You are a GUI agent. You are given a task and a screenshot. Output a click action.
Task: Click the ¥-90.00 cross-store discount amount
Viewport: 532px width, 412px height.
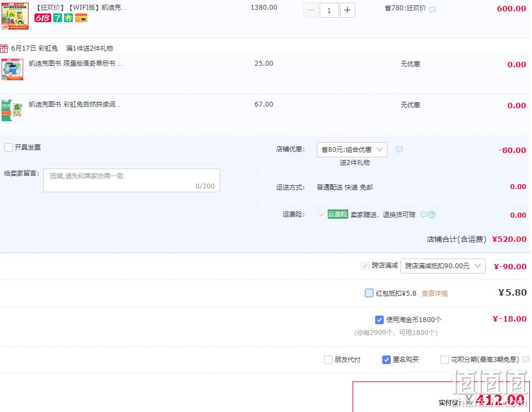[510, 267]
